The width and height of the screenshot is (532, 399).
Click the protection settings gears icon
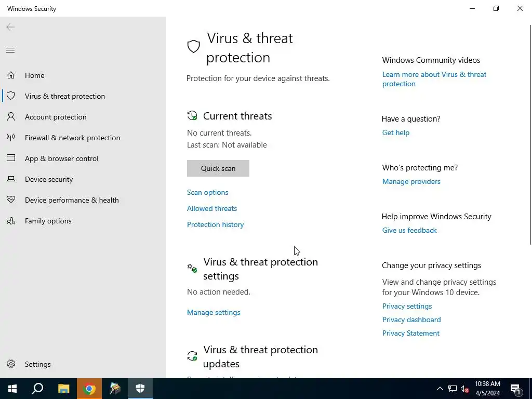tap(192, 268)
